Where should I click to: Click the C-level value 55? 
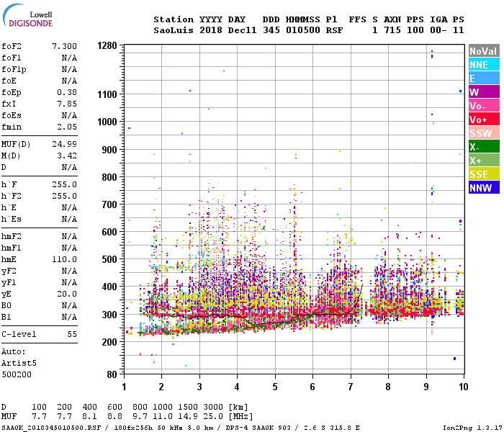(x=72, y=335)
